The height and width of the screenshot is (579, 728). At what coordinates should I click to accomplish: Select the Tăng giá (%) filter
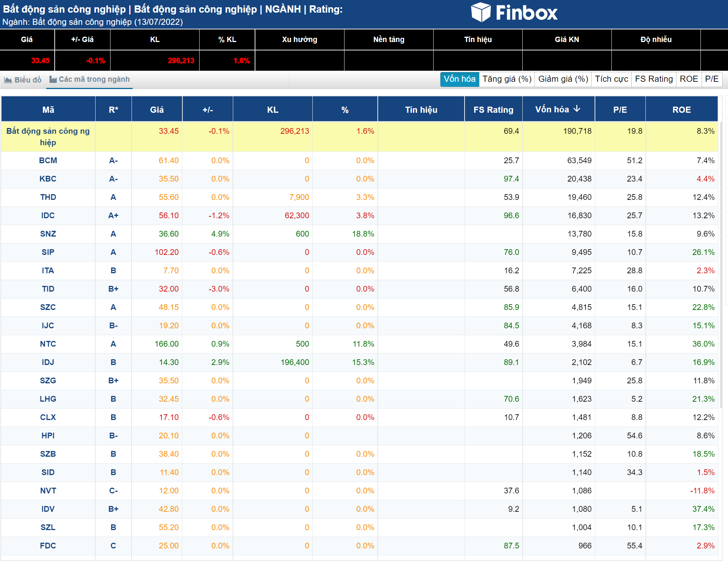[x=507, y=79]
